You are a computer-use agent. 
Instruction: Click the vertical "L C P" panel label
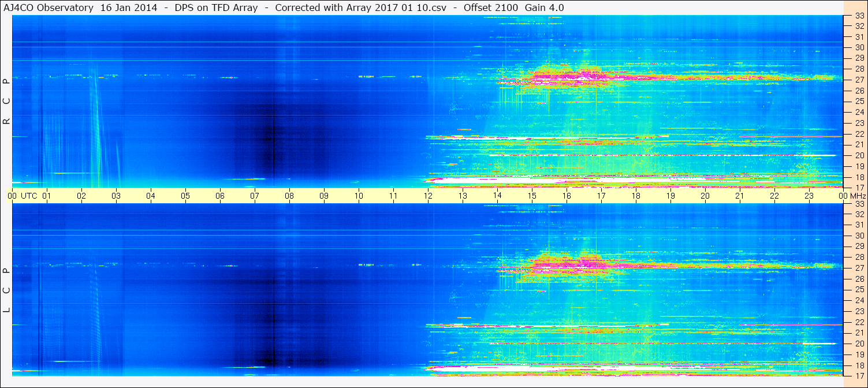pyautogui.click(x=6, y=290)
